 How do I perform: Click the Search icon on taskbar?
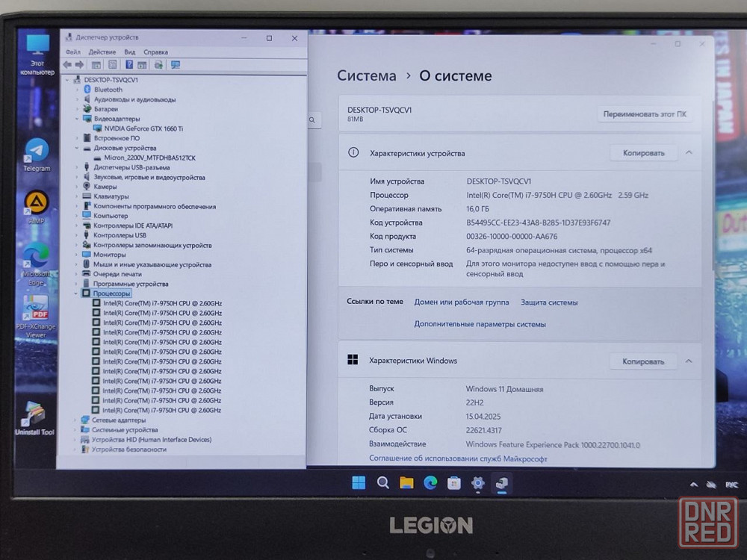click(382, 483)
